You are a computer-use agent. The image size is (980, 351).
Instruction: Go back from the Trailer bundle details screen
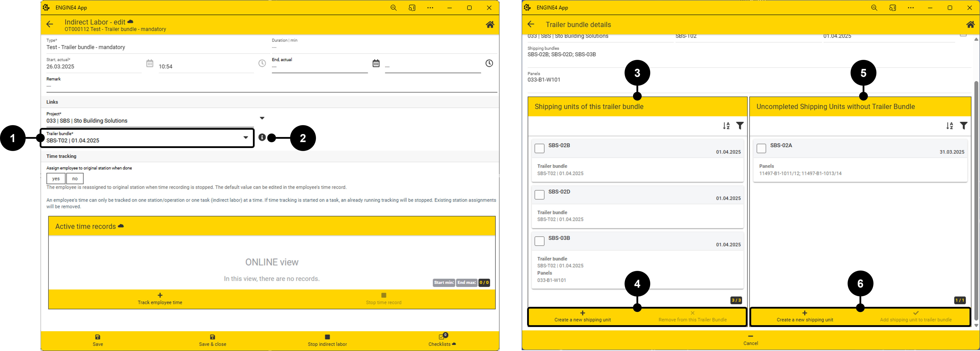point(531,24)
